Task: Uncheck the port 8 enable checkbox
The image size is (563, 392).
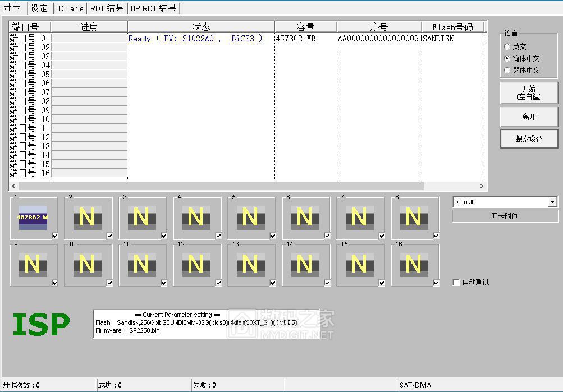Action: coord(436,236)
